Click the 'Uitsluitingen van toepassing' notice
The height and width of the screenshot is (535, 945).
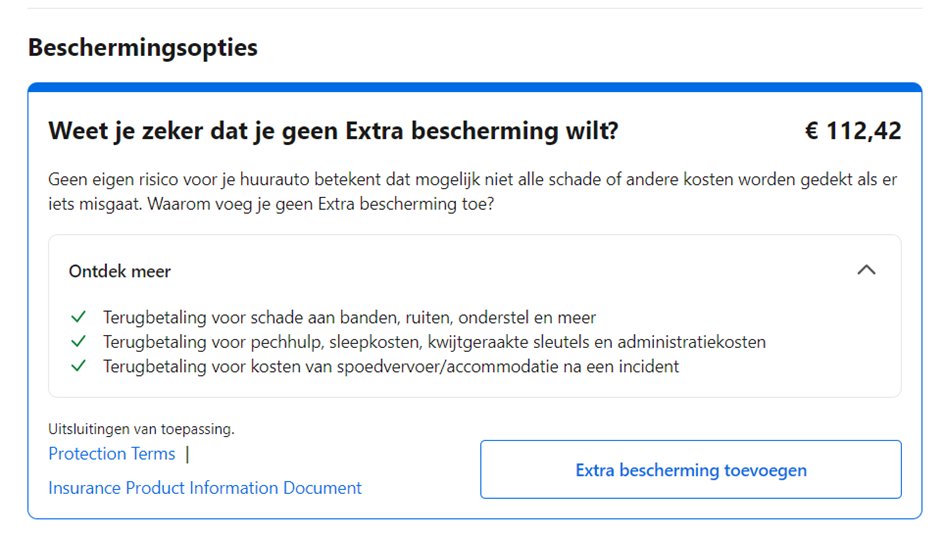pyautogui.click(x=141, y=429)
